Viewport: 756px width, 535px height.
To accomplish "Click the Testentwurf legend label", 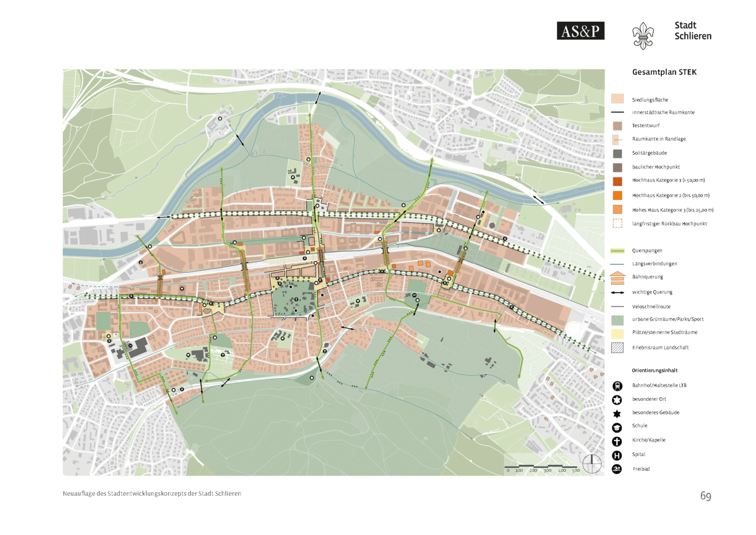I will (x=646, y=125).
